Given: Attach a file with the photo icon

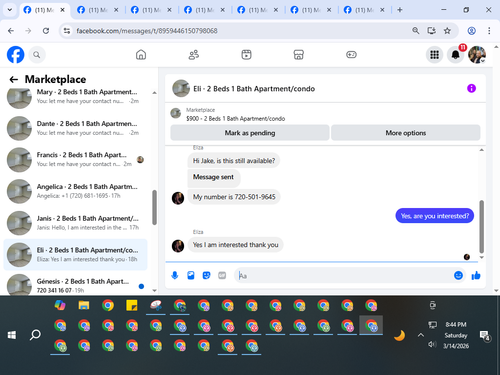Looking at the screenshot, I should tap(191, 275).
